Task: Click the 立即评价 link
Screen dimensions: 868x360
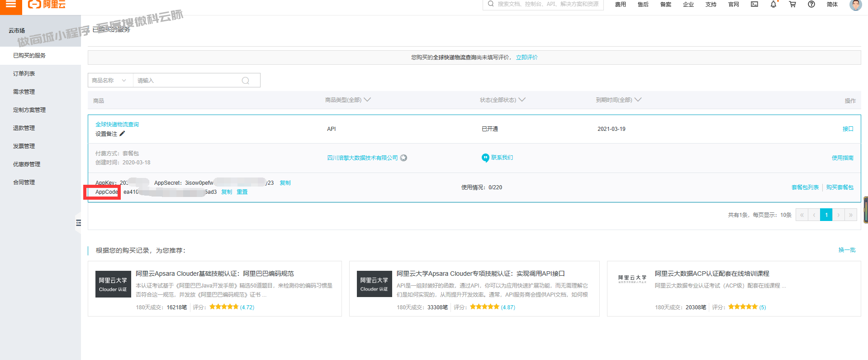Action: (x=526, y=58)
